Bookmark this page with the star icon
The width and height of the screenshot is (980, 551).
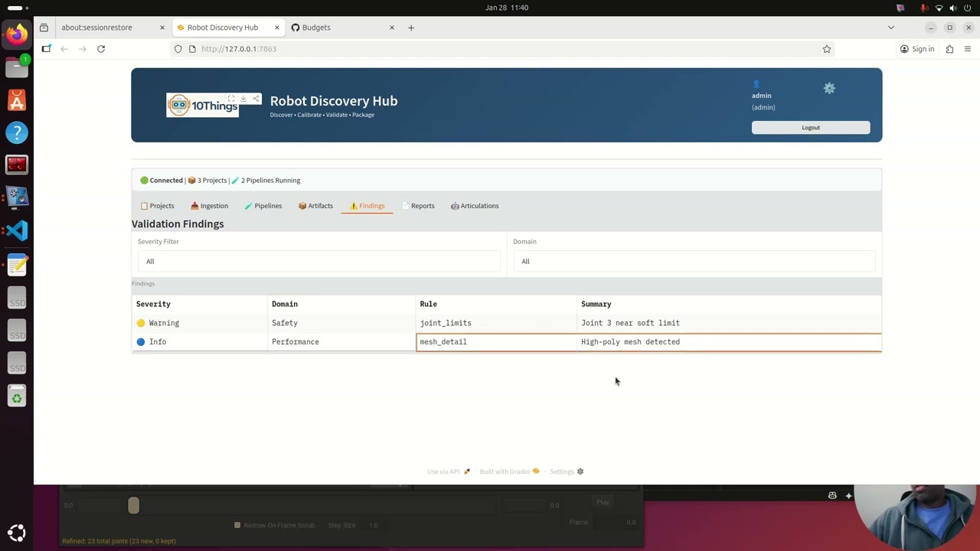(x=827, y=49)
